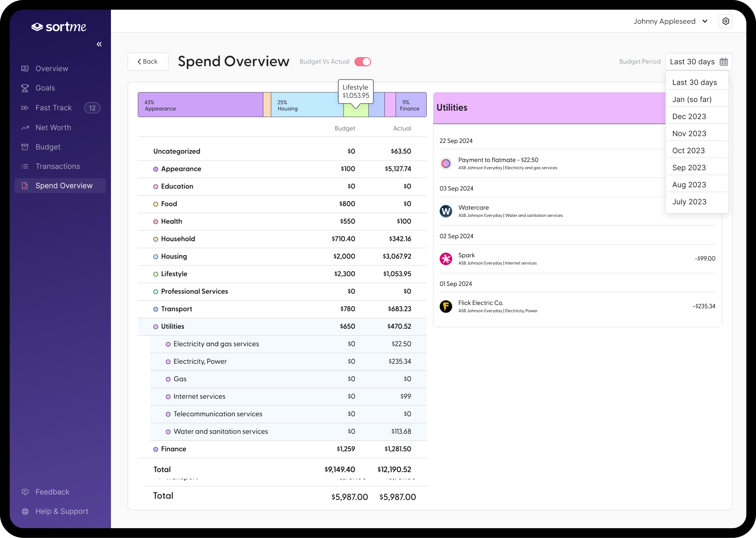756x538 pixels.
Task: Click the Spark merchant logo
Action: pyautogui.click(x=446, y=259)
